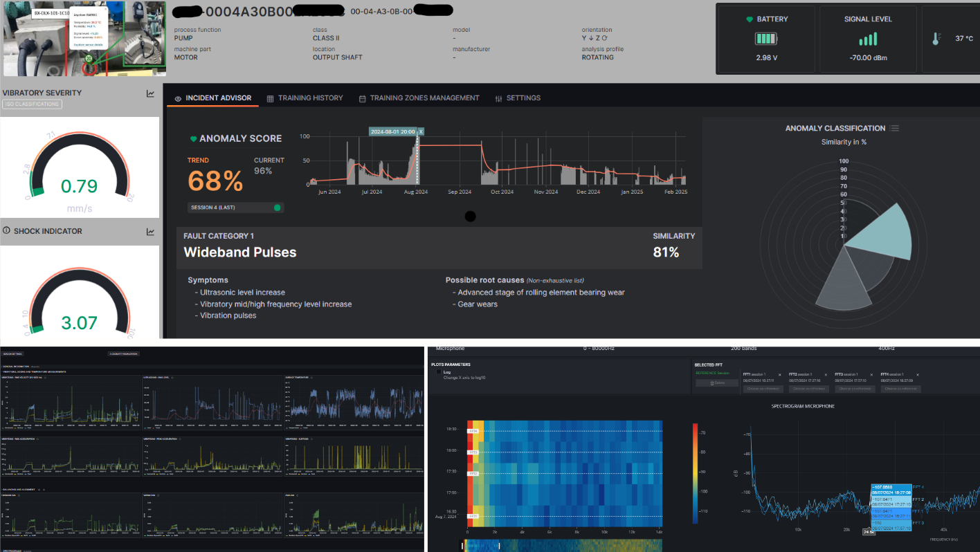Screen dimensions: 980x552
Task: Click the thermometer temperature icon
Action: coord(936,39)
